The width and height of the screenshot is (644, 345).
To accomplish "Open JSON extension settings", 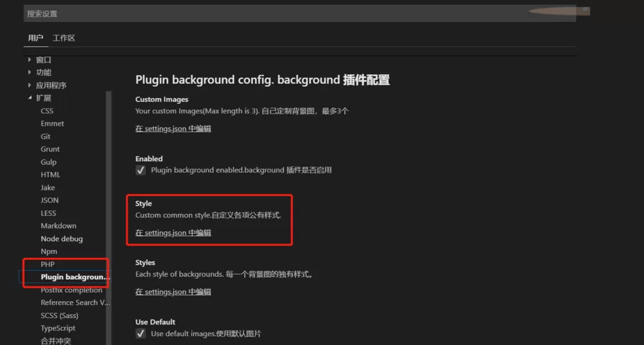I will point(50,201).
